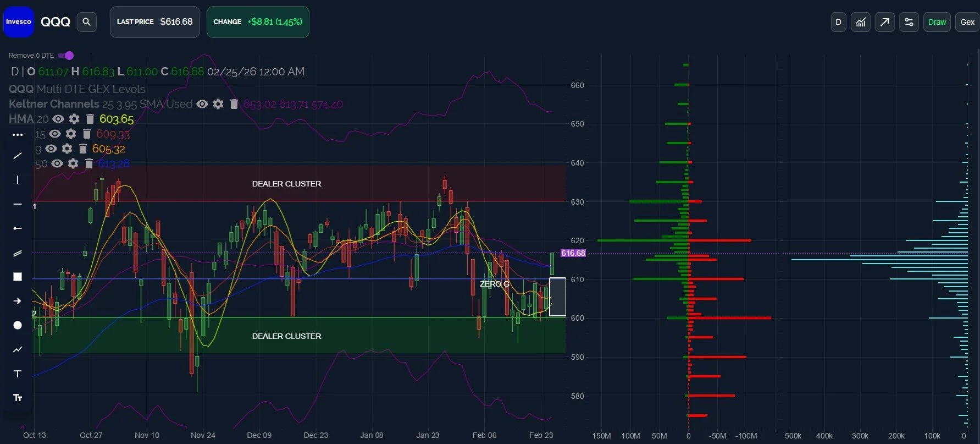Screen dimensions: 980x444
Task: Click the ZERO G label on chart
Action: click(495, 284)
